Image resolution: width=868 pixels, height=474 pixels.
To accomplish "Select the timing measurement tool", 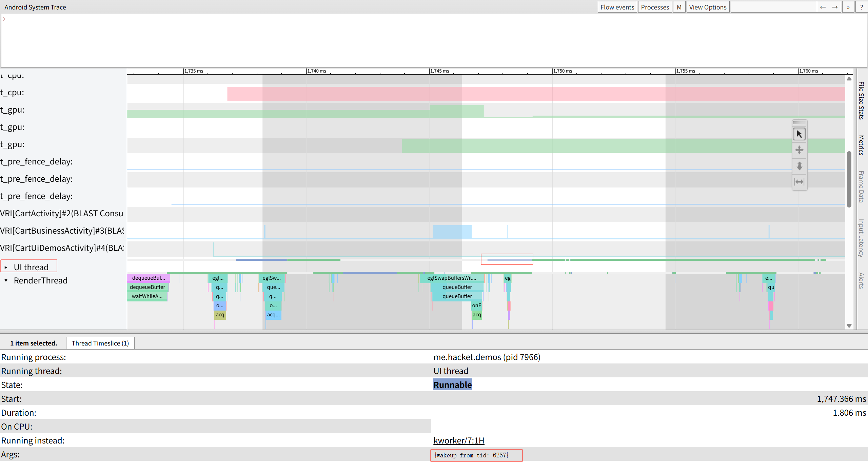I will [x=799, y=182].
